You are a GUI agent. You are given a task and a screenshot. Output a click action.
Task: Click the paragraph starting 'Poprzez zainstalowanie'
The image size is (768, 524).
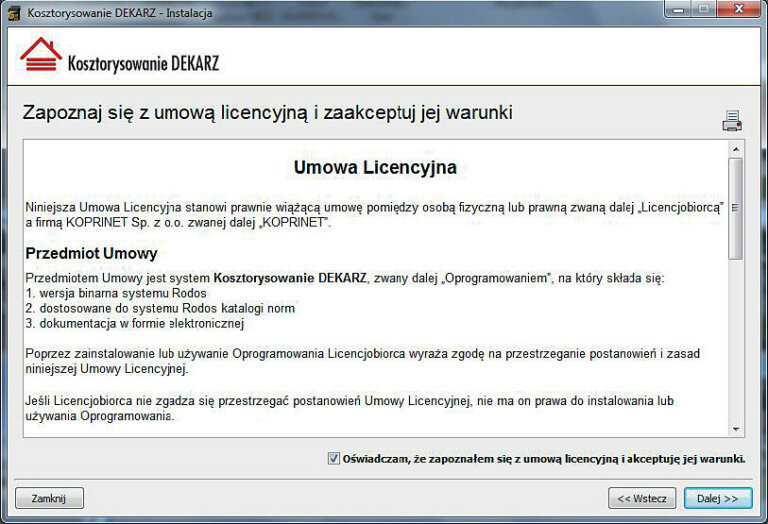(362, 361)
